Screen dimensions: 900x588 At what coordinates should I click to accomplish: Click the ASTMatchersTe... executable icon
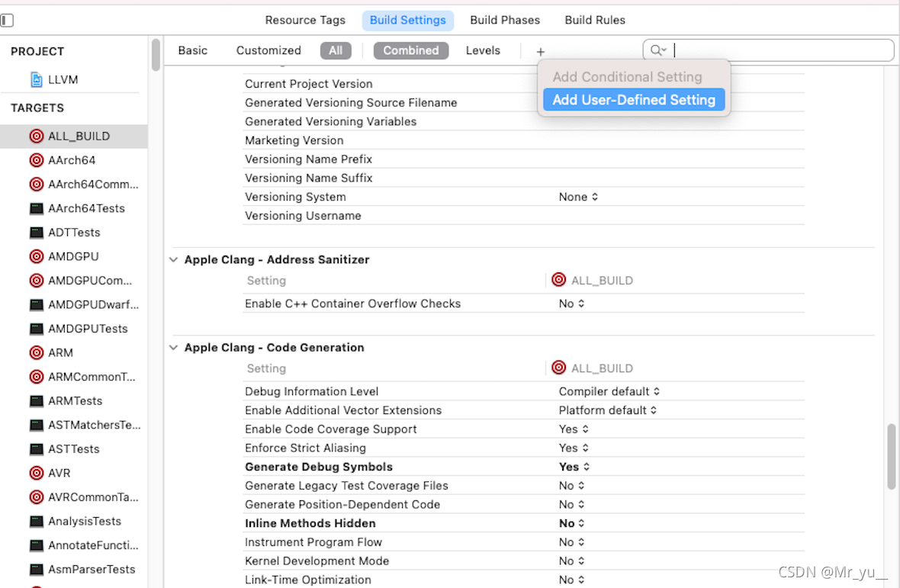(x=36, y=425)
